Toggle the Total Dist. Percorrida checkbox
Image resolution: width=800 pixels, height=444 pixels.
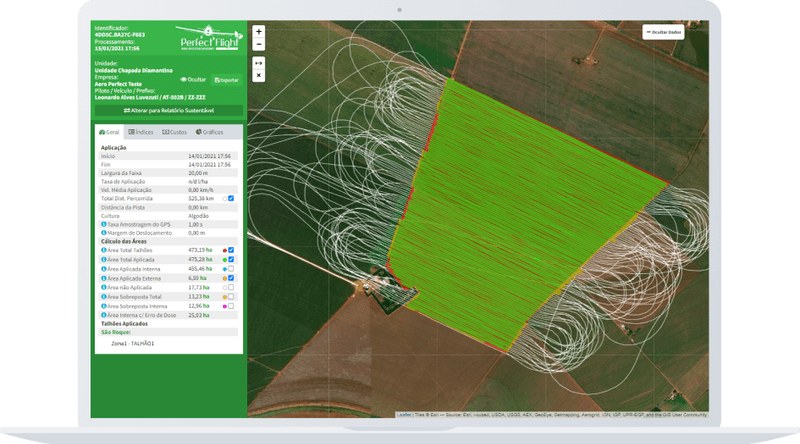click(x=231, y=198)
